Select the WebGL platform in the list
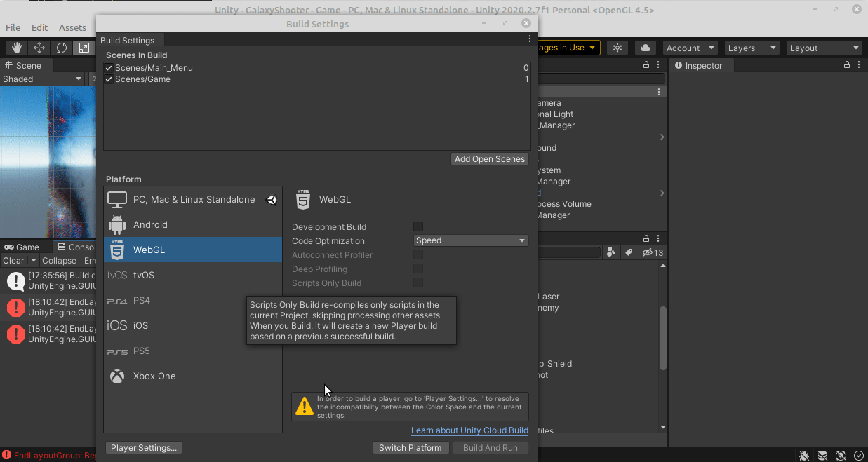Image resolution: width=868 pixels, height=462 pixels. click(x=193, y=250)
